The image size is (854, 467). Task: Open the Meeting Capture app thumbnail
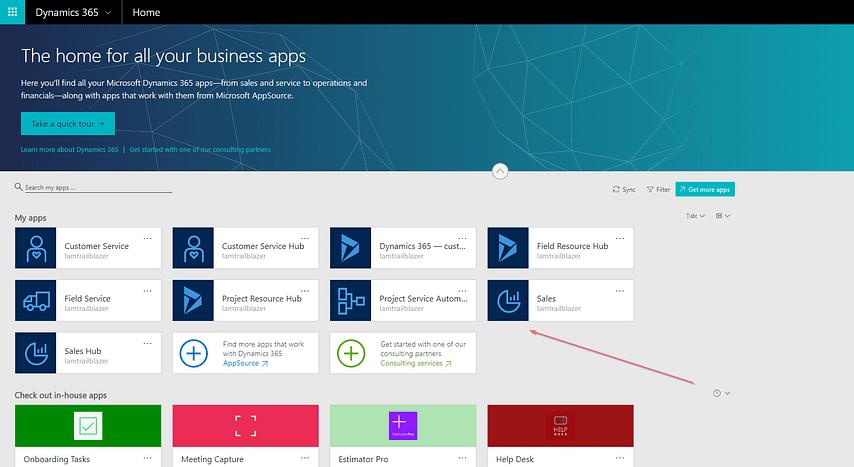[245, 426]
